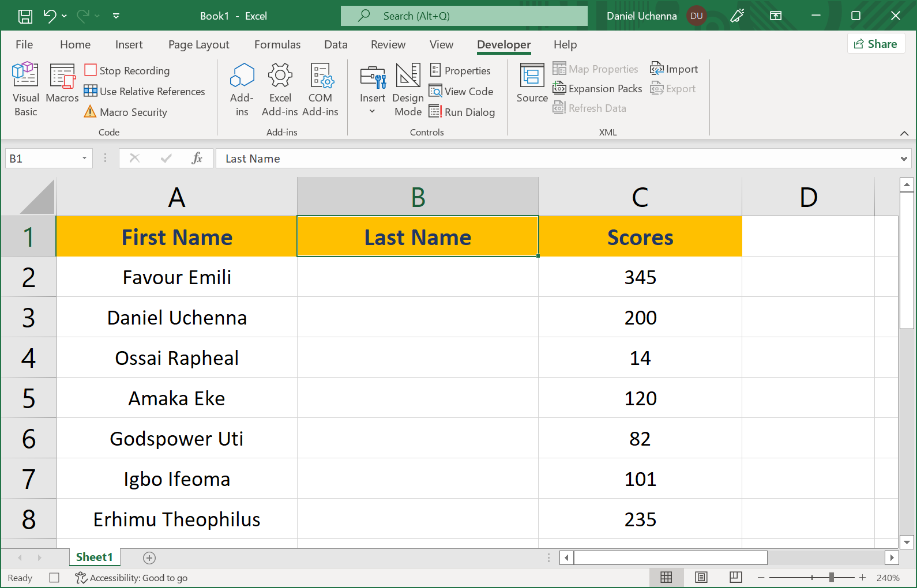This screenshot has width=917, height=588.
Task: Switch to Page Break Preview view
Action: click(735, 577)
